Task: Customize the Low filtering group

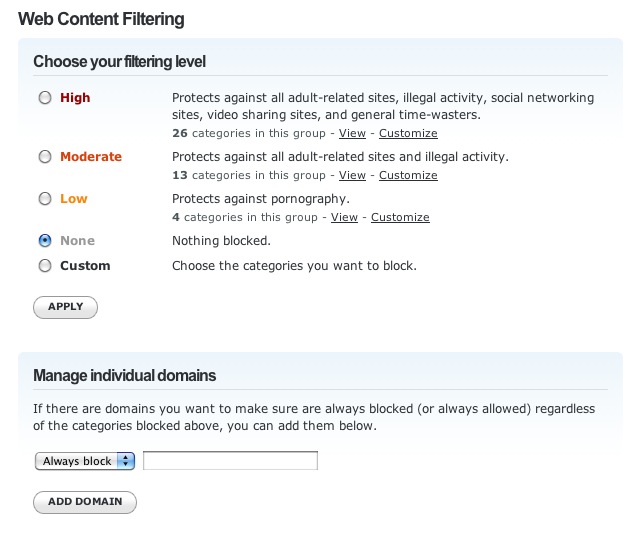Action: [400, 217]
